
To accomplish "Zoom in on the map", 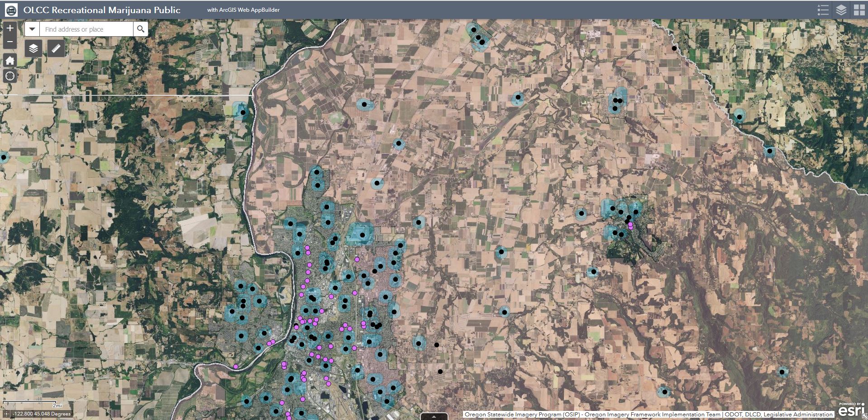I will 10,28.
